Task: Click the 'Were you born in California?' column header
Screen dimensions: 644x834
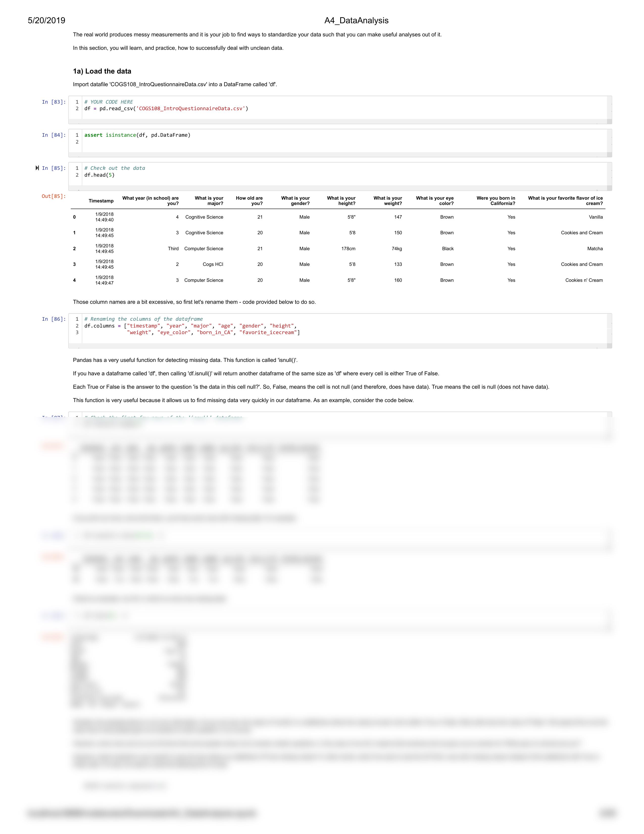Action: pos(496,201)
